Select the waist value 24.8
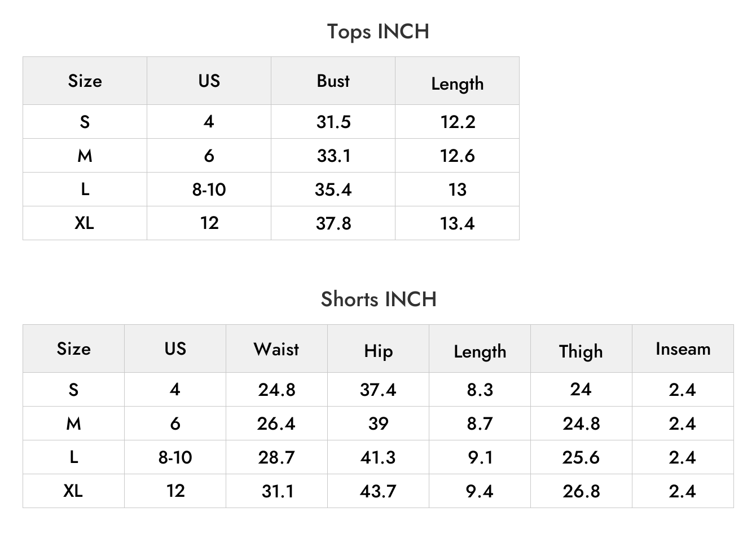 click(x=276, y=390)
